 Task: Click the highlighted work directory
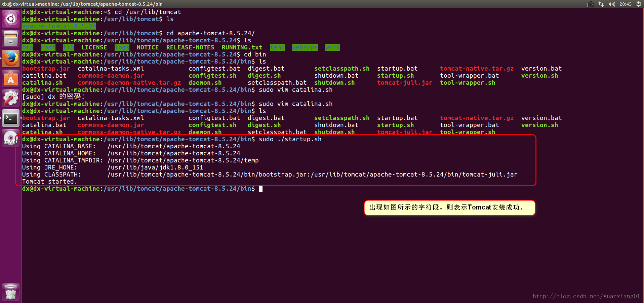[x=333, y=47]
